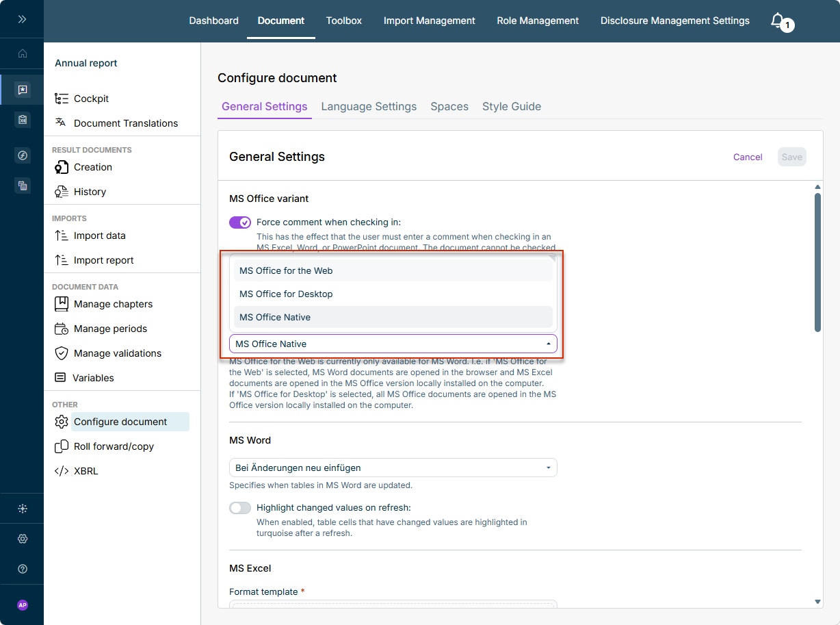840x625 pixels.
Task: Open the home icon in left rail
Action: pos(23,53)
